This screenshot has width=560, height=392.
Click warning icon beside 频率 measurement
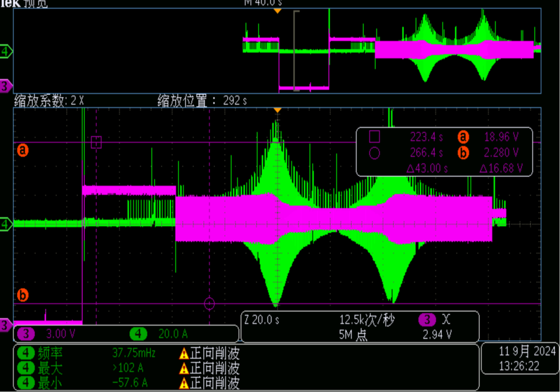(x=184, y=354)
